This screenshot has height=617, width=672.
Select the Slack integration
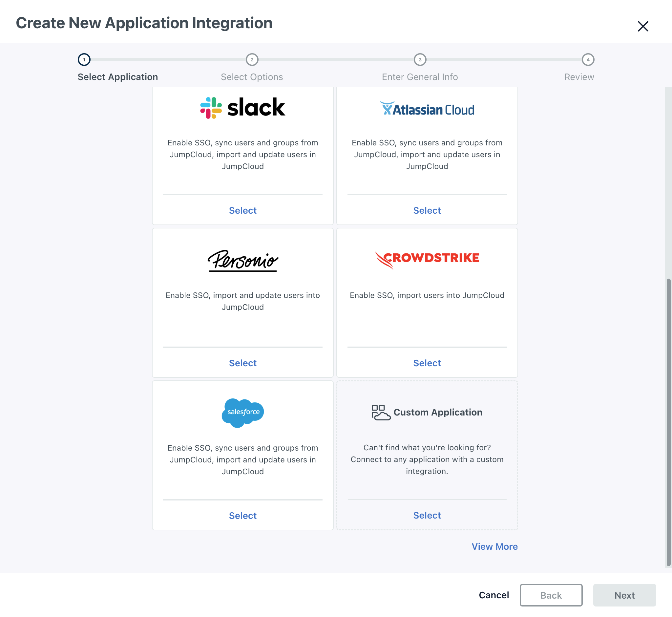coord(243,210)
